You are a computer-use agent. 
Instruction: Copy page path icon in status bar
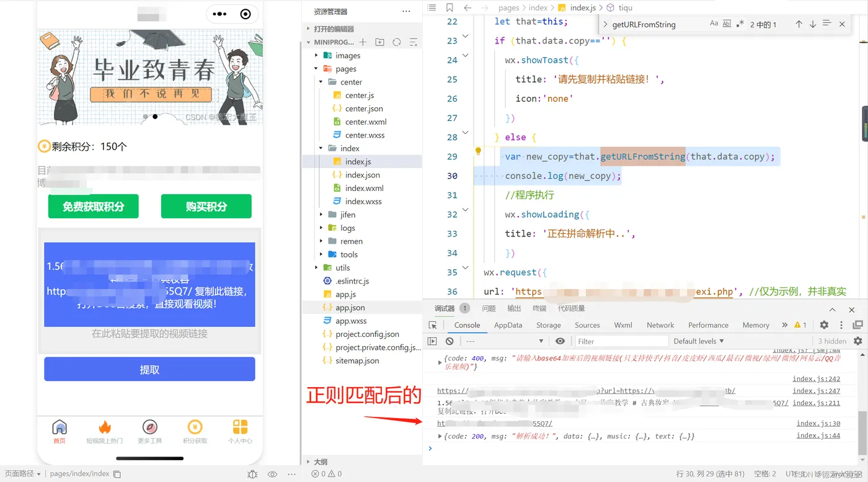tap(117, 474)
